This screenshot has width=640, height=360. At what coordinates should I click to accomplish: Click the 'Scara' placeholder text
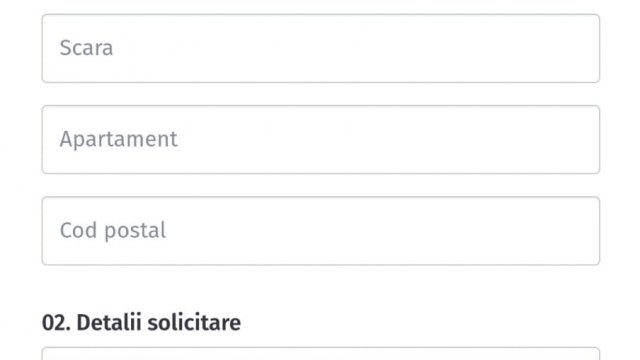[86, 48]
